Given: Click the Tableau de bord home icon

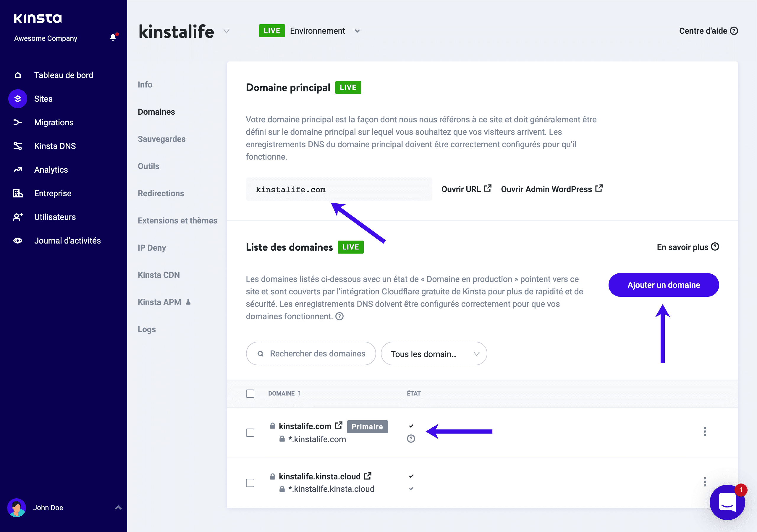Looking at the screenshot, I should pos(17,75).
